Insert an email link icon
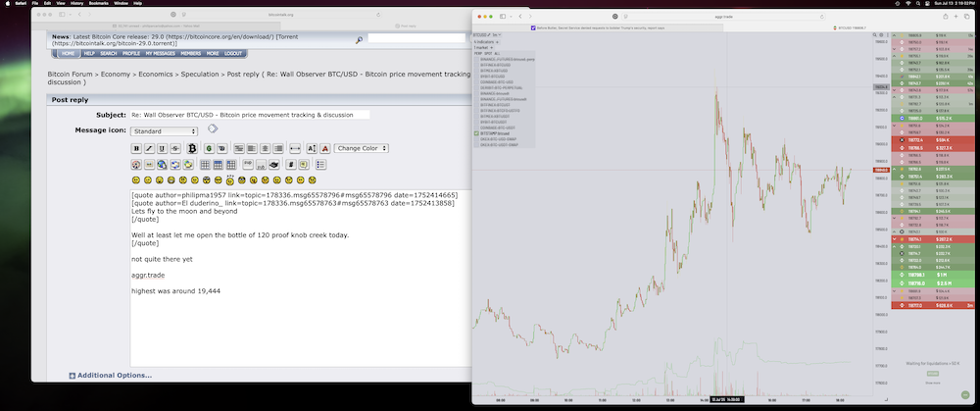The height and width of the screenshot is (411, 980). coord(175,165)
